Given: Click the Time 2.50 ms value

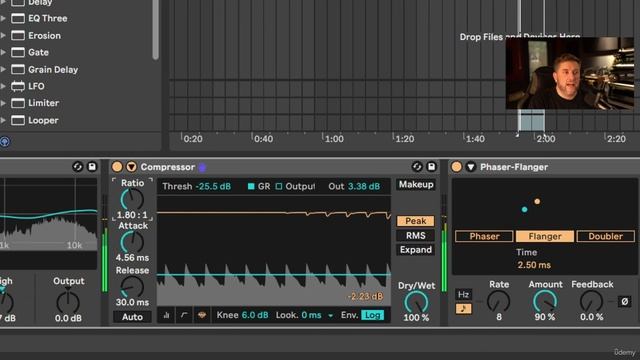Looking at the screenshot, I should [534, 265].
